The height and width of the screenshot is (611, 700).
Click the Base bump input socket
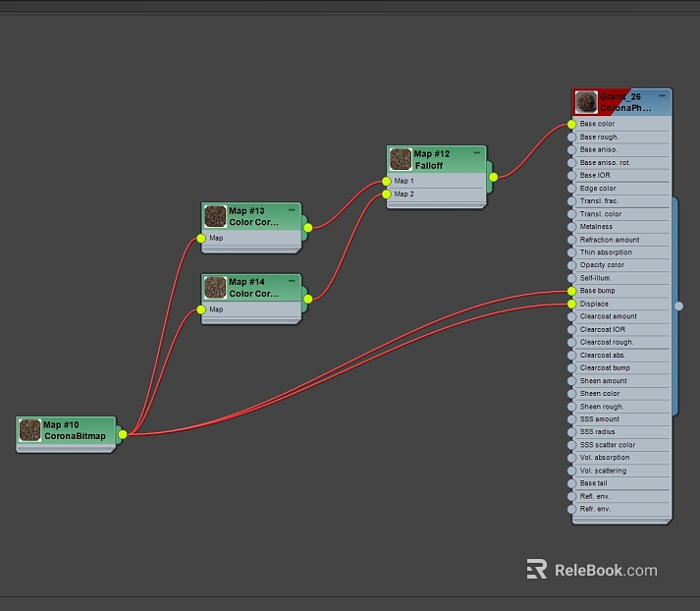[571, 291]
